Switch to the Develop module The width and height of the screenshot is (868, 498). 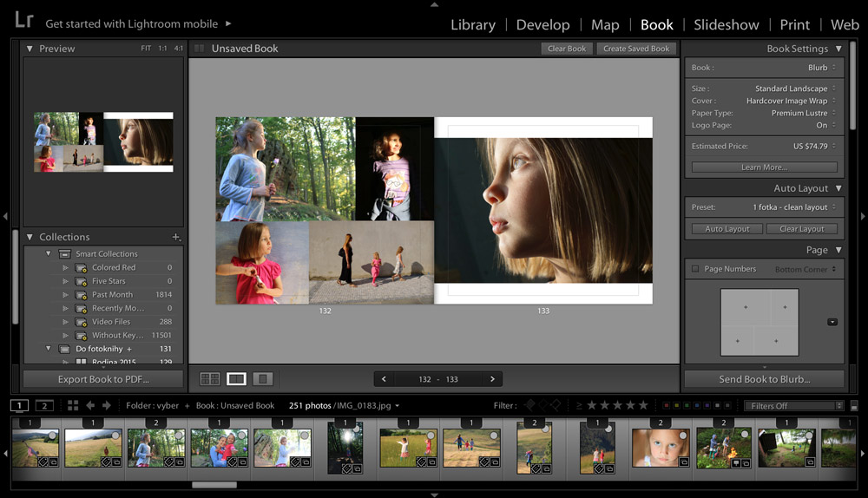pos(542,24)
